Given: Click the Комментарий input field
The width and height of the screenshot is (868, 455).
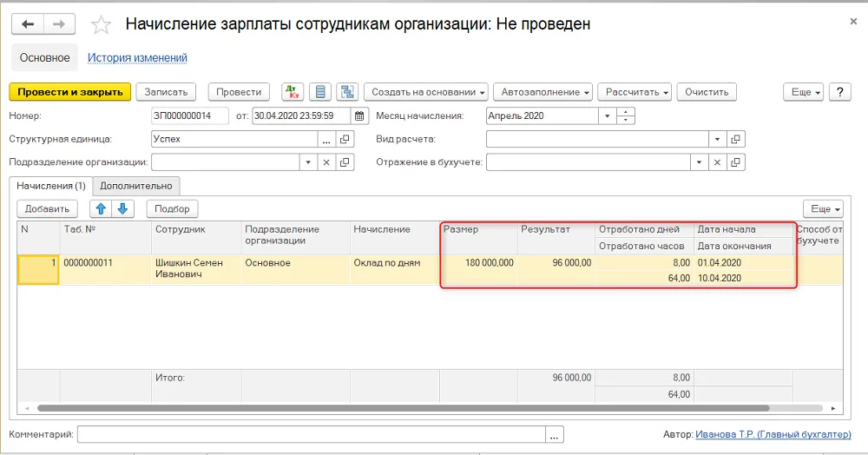Looking at the screenshot, I should (311, 434).
